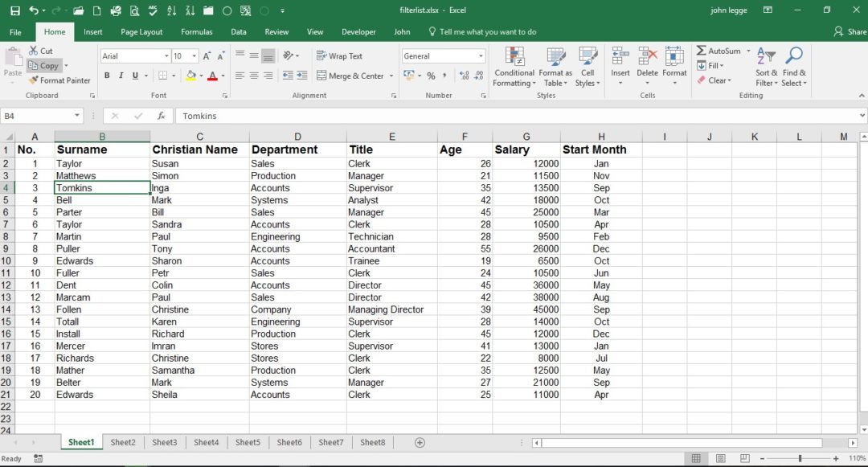The width and height of the screenshot is (868, 467).
Task: Apply center horizontal alignment
Action: (253, 76)
